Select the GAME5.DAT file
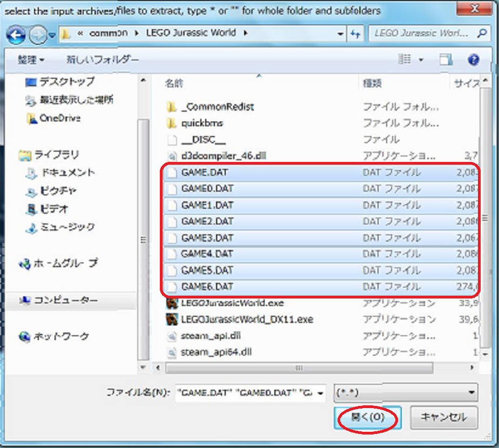 (x=321, y=270)
